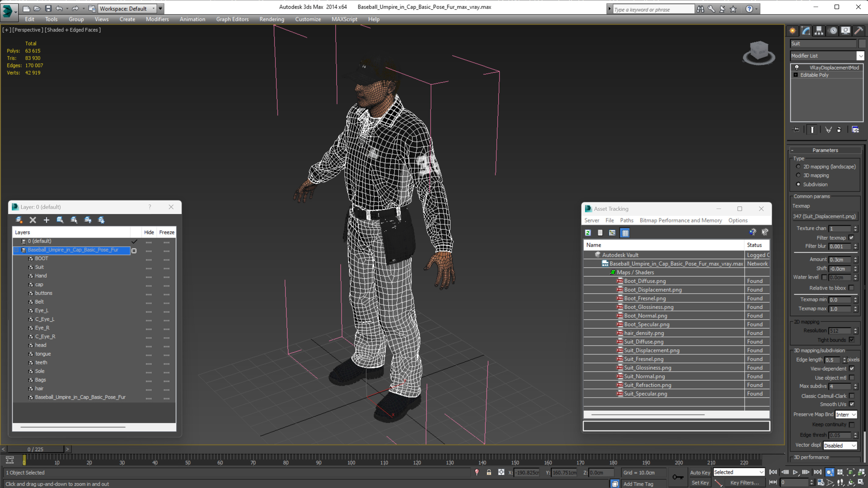Select the Suit object in layer list
This screenshot has height=488, width=868.
pyautogui.click(x=40, y=267)
